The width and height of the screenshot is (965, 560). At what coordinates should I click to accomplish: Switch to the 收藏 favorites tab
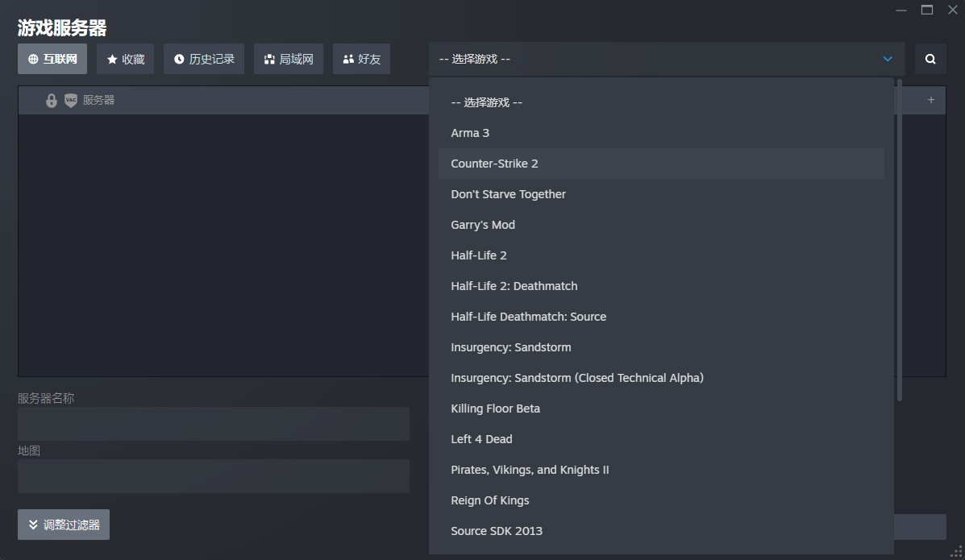(x=125, y=59)
